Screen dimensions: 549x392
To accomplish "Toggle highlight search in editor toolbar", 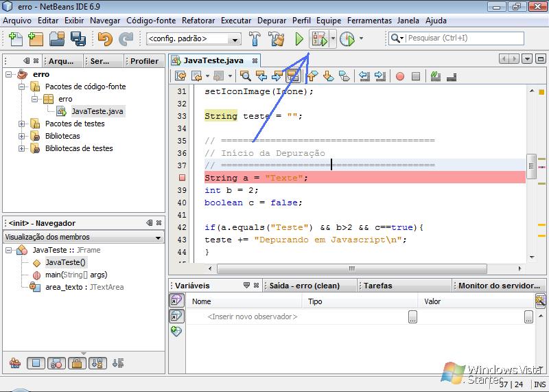I will pyautogui.click(x=293, y=76).
